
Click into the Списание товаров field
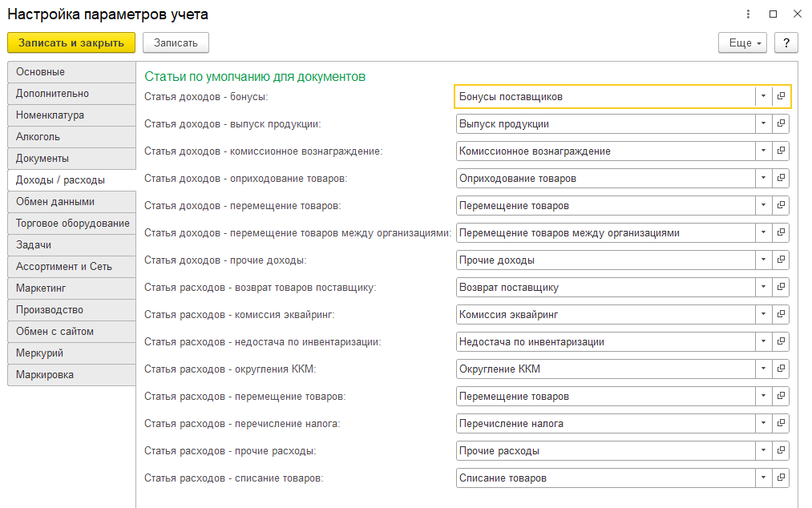click(x=605, y=478)
